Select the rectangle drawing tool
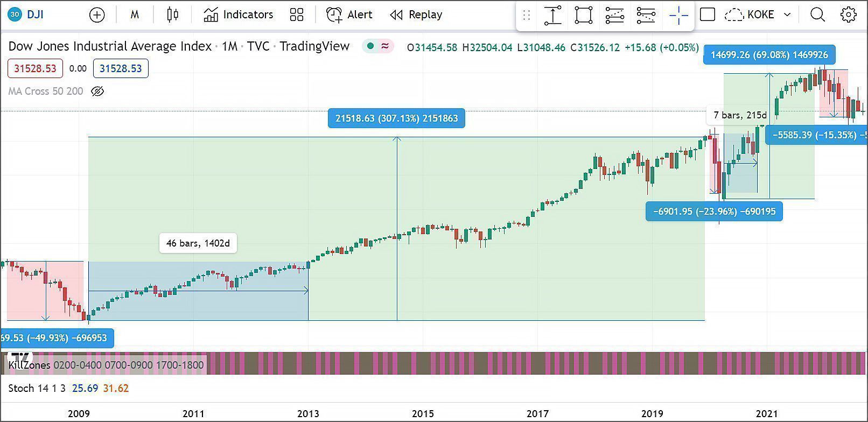 [584, 15]
